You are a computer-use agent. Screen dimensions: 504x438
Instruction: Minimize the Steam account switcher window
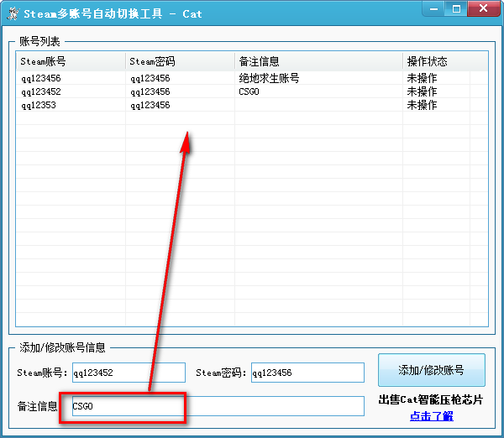(x=433, y=8)
